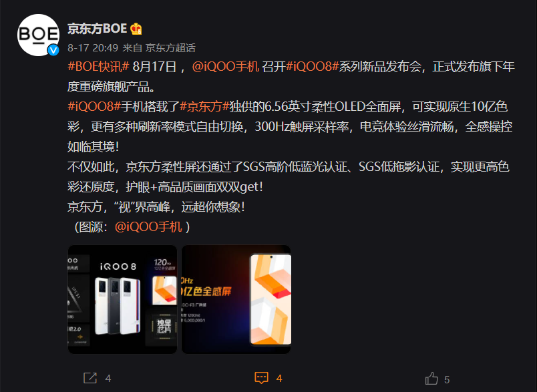Click the 8-17 20:49 post timestamp
537x392 pixels.
coord(93,48)
